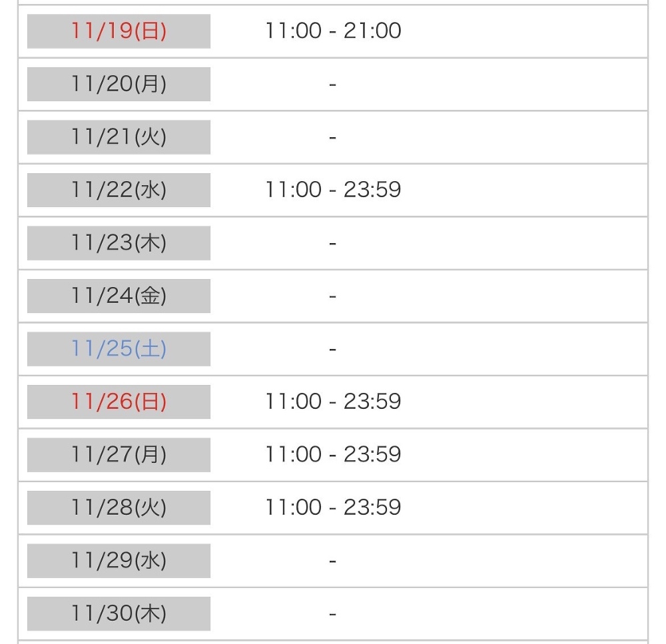Image resolution: width=666 pixels, height=644 pixels.
Task: Click the 11:00 - 21:00 time on 11/19
Action: coord(333,31)
